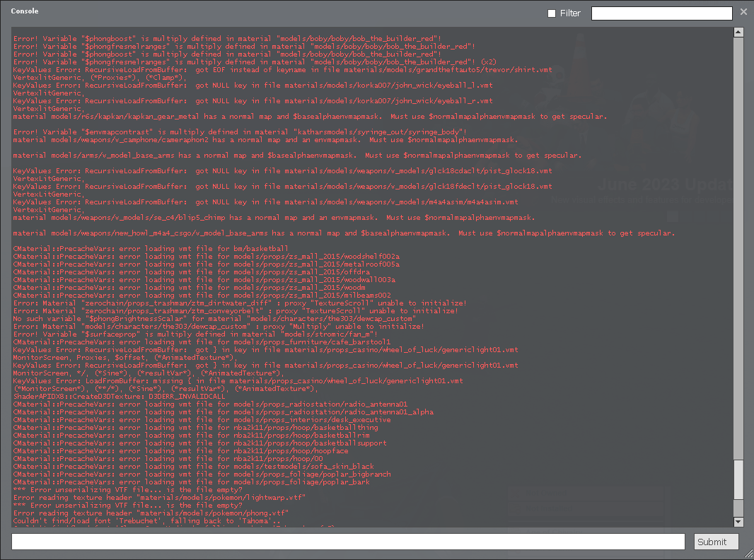Click the scrollbar down arrow
754x560 pixels.
pyautogui.click(x=738, y=522)
